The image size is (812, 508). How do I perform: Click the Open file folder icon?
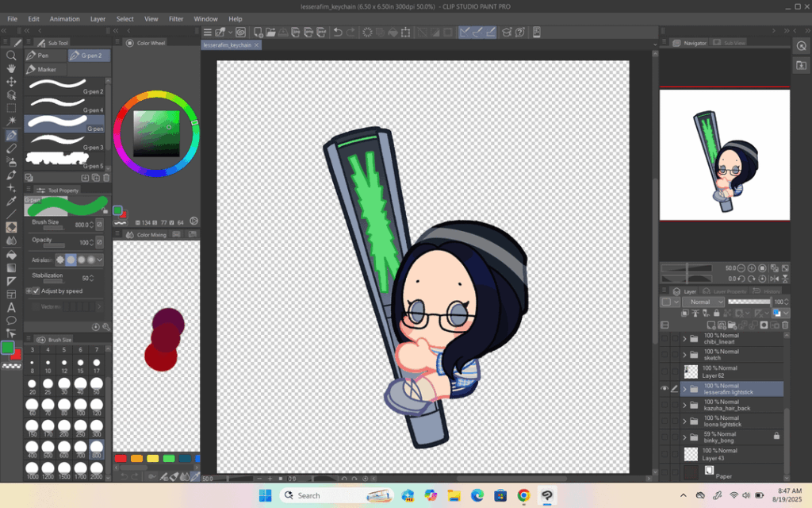[x=270, y=33]
